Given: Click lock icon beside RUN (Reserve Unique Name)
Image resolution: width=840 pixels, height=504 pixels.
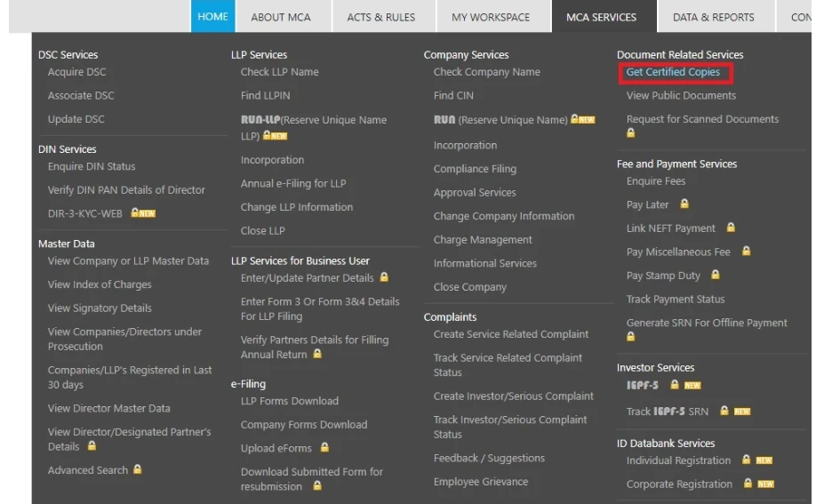Looking at the screenshot, I should [574, 118].
